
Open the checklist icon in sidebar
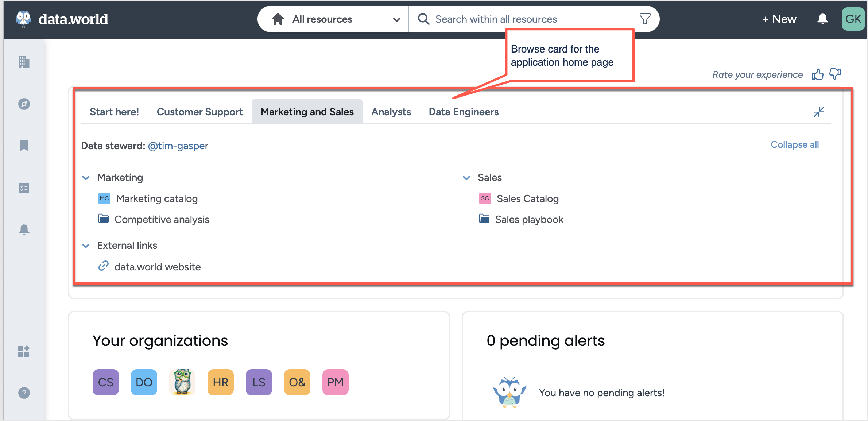click(x=23, y=188)
